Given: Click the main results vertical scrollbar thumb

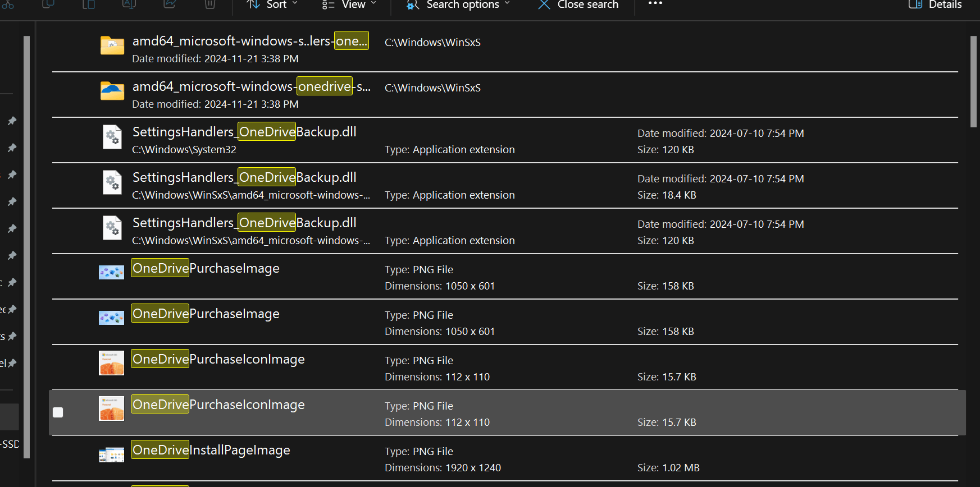Looking at the screenshot, I should click(974, 82).
